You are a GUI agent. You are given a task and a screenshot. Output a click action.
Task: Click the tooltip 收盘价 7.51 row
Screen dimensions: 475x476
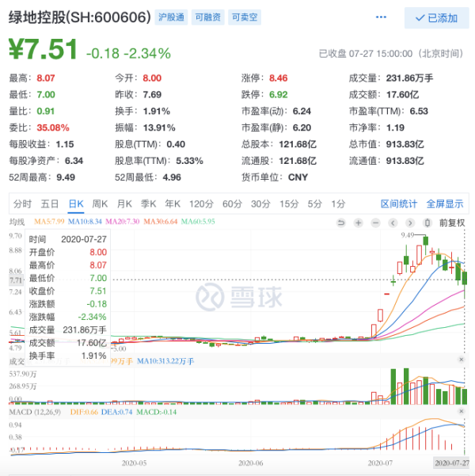pyautogui.click(x=67, y=291)
